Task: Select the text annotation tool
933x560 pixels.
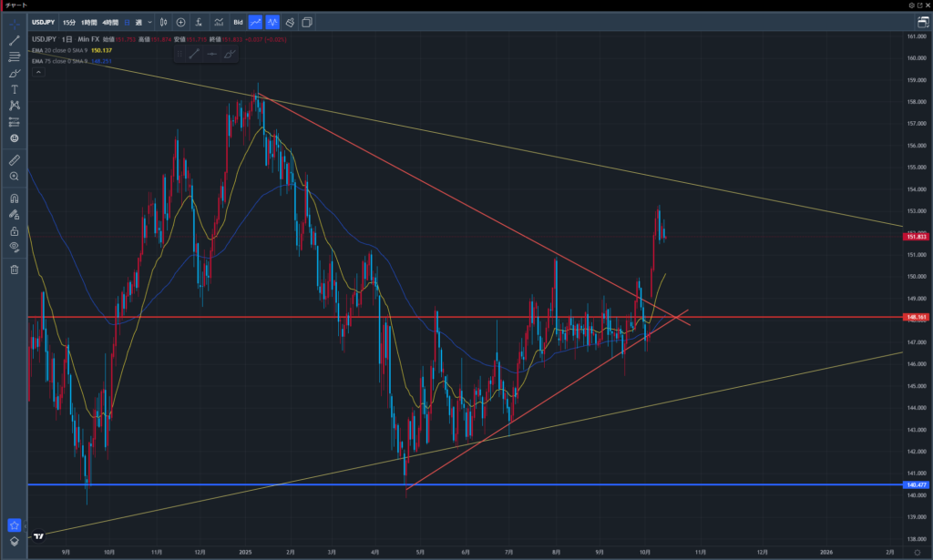Action: pos(15,89)
